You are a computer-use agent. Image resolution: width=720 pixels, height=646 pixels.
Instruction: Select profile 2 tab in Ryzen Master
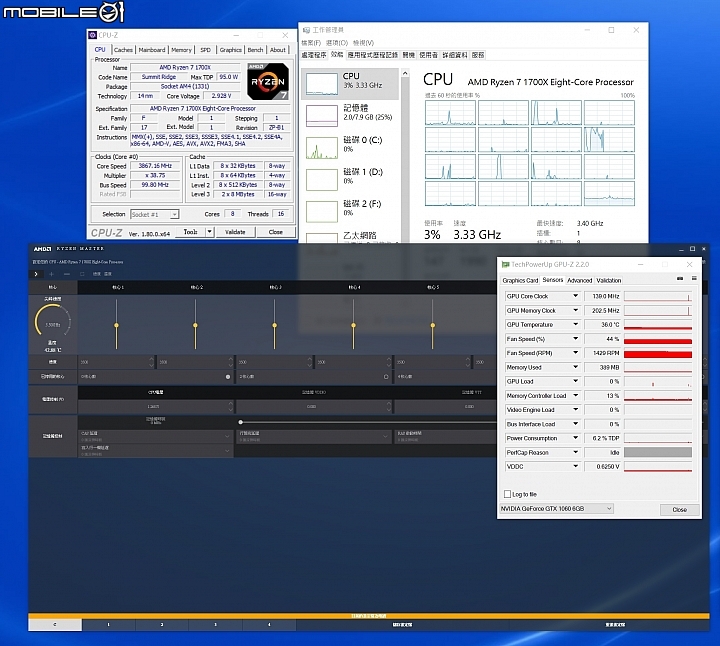pyautogui.click(x=162, y=624)
